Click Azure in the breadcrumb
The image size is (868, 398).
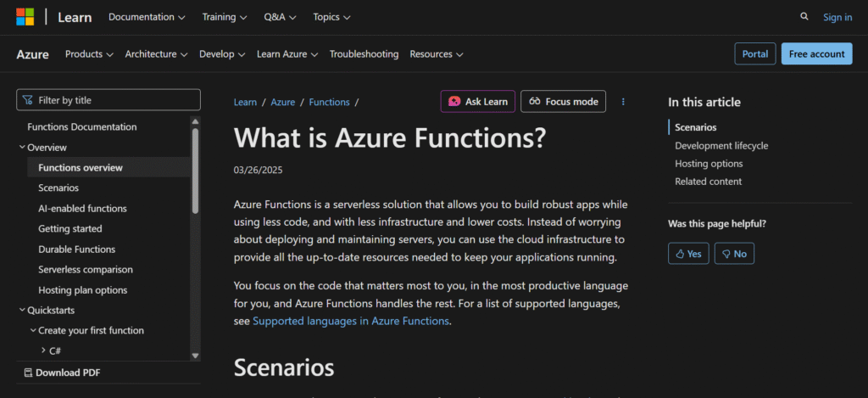coord(283,102)
